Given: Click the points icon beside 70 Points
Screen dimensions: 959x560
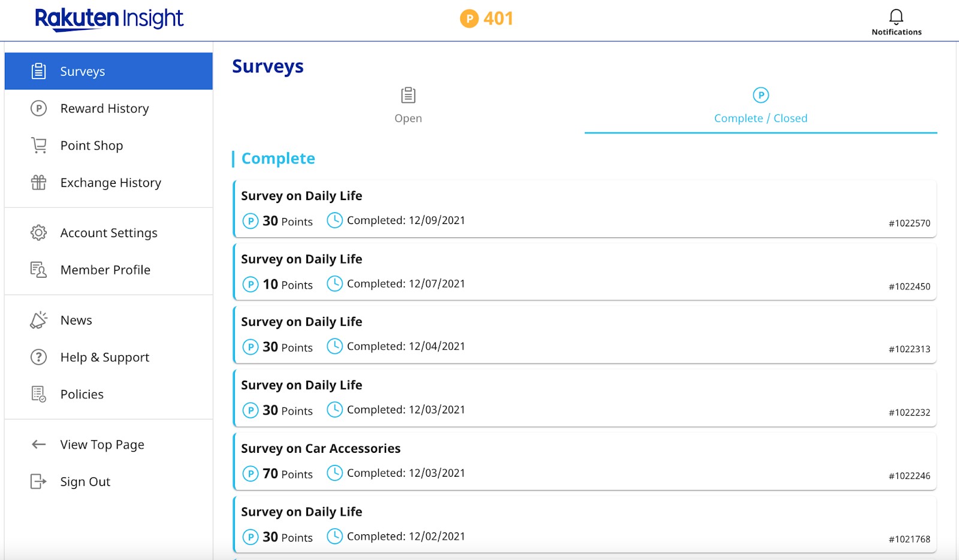Looking at the screenshot, I should [251, 474].
